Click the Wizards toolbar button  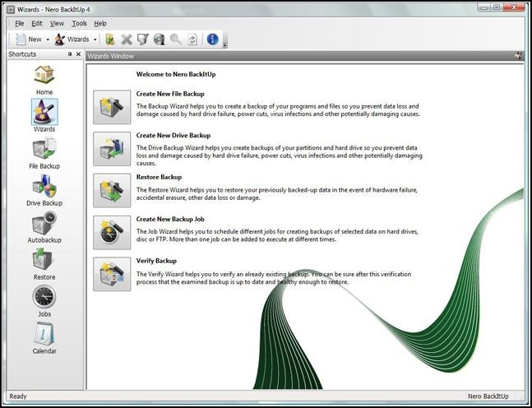coord(72,39)
